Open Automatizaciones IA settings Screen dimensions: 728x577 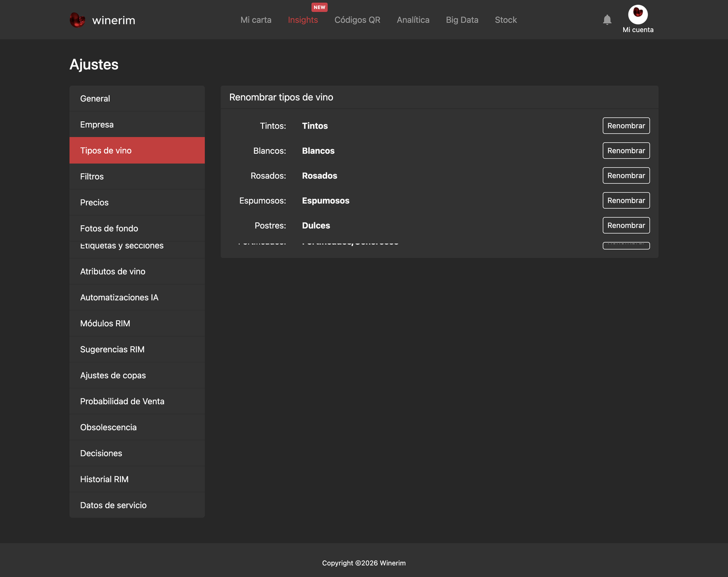(137, 297)
